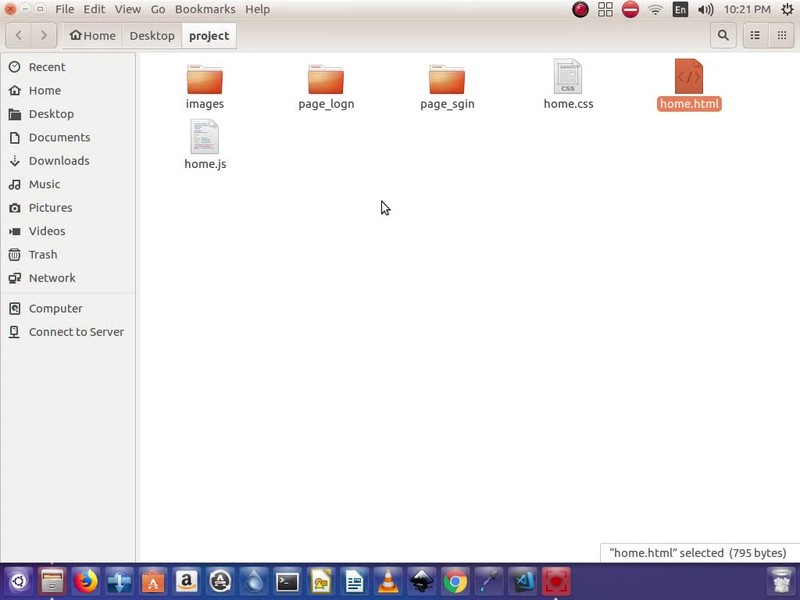Jump to Home in the path bar
The image size is (800, 600).
point(92,35)
